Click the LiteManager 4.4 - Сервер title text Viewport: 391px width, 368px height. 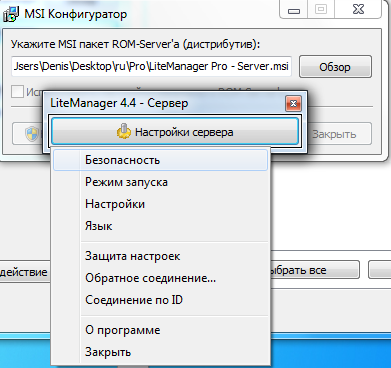119,103
